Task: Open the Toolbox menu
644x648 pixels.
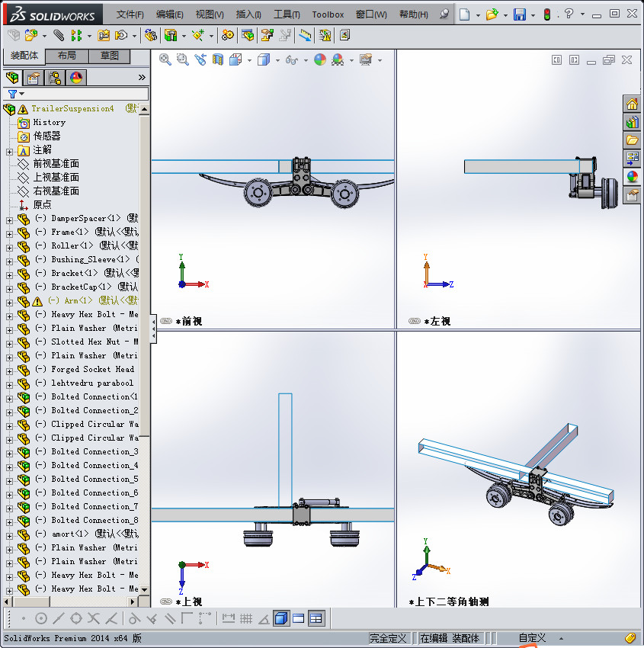Action: (328, 14)
